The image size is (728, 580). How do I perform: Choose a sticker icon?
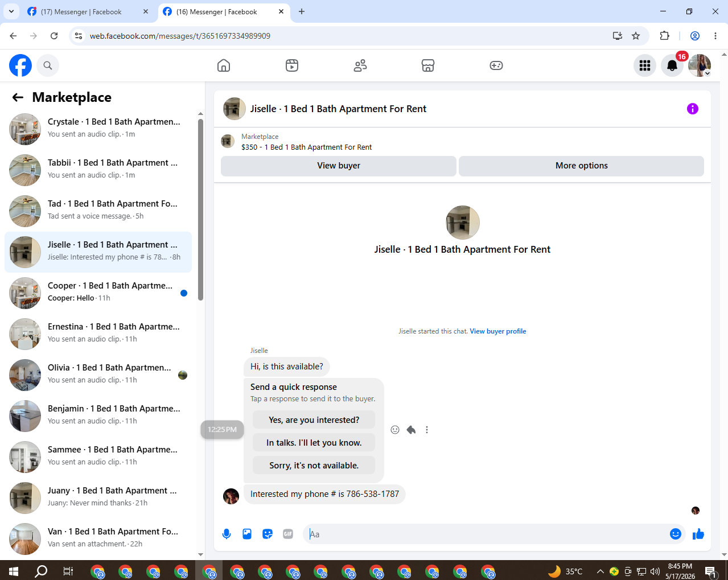click(268, 534)
